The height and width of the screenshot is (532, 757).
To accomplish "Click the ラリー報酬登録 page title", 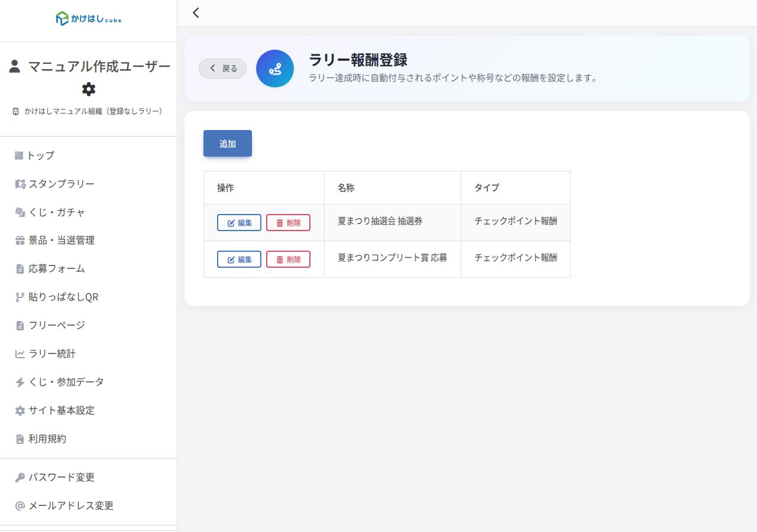I will tap(358, 60).
